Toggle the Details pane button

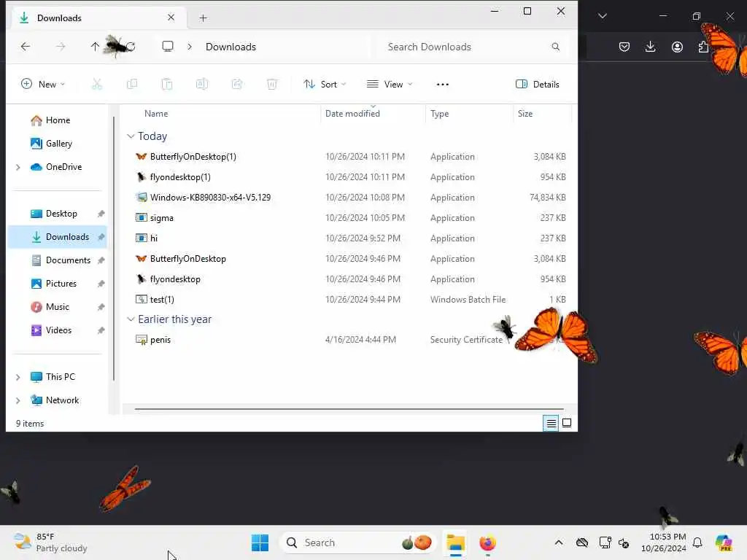(x=538, y=85)
